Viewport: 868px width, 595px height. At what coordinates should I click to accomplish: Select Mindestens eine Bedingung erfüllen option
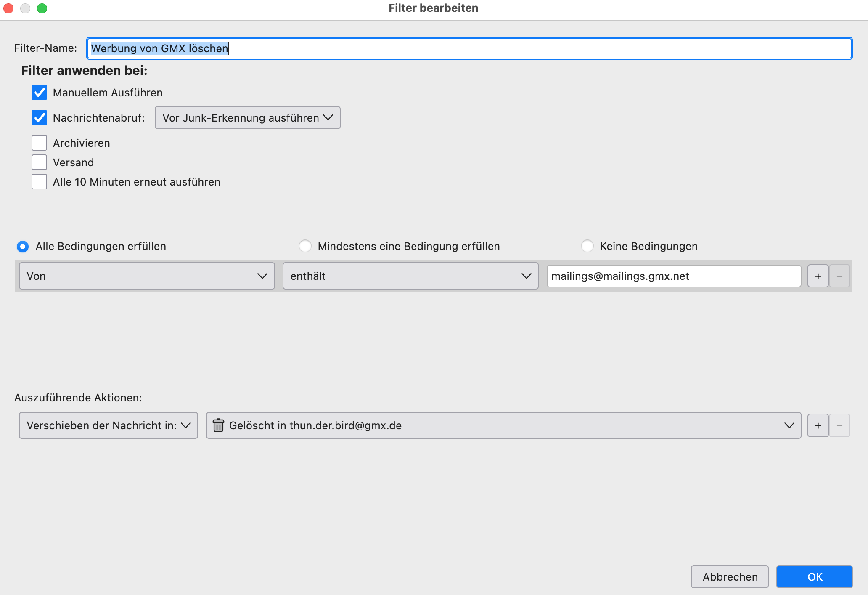305,246
